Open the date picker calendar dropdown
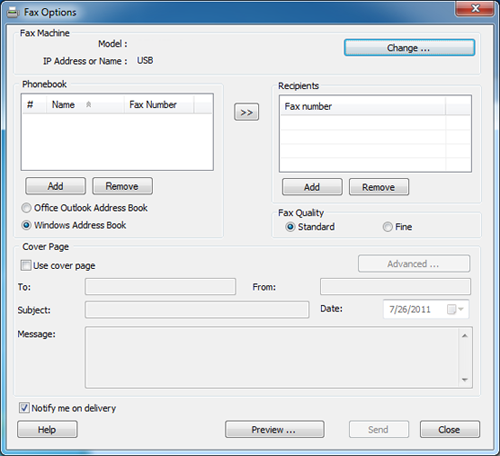The width and height of the screenshot is (500, 456). (455, 309)
